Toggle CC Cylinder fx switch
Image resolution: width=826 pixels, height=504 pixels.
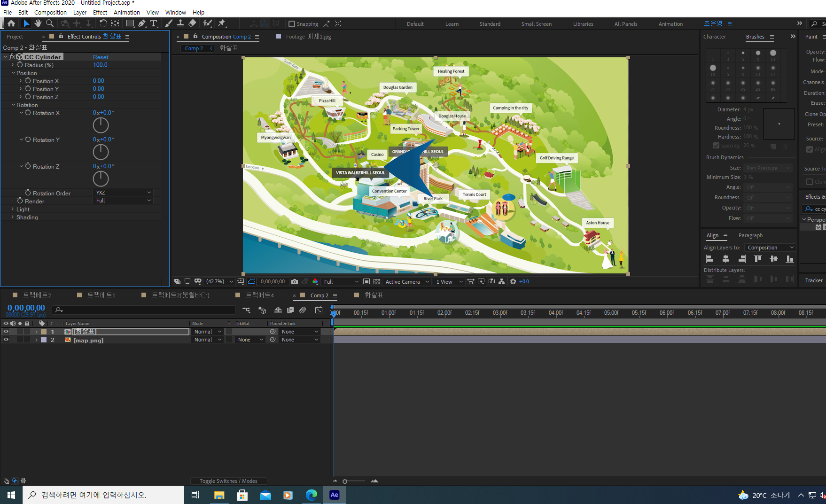tap(12, 57)
